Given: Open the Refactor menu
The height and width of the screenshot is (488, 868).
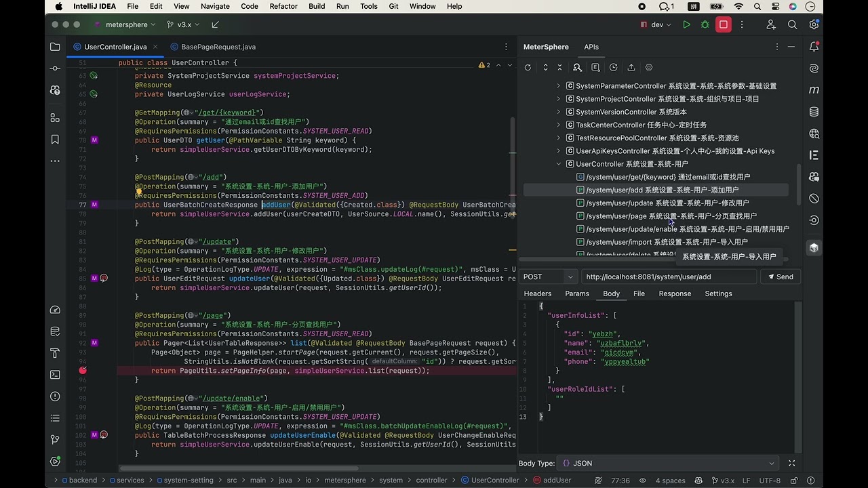Looking at the screenshot, I should coord(283,6).
